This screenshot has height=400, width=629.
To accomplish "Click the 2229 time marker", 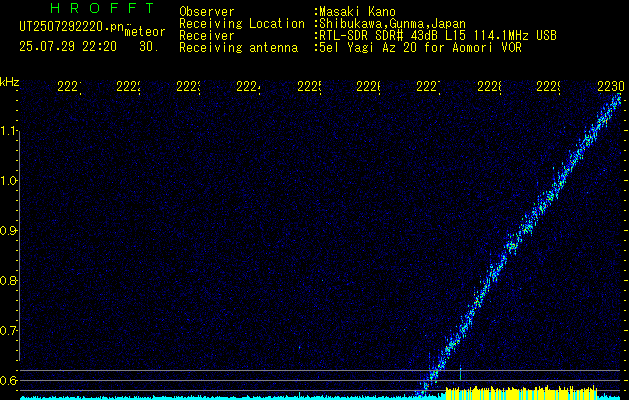I will point(549,87).
